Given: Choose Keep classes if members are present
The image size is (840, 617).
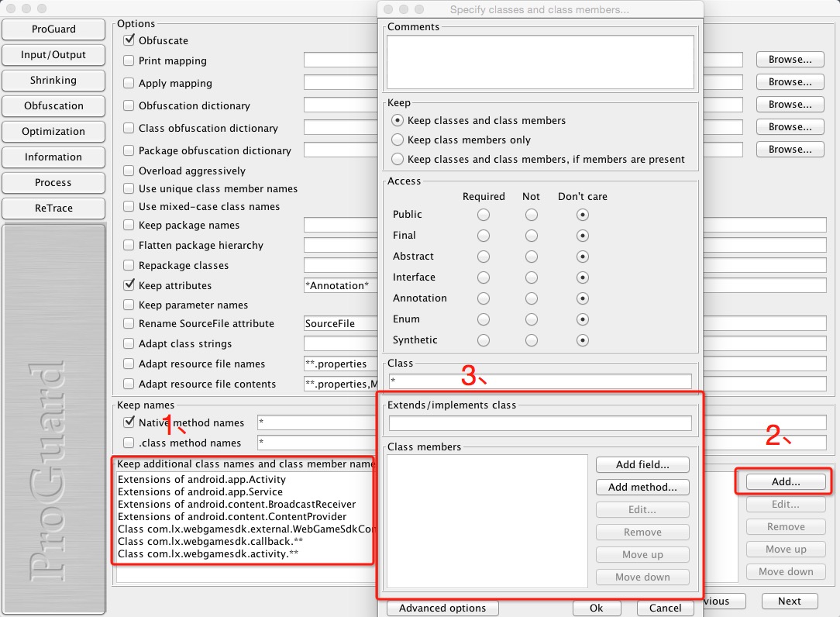Looking at the screenshot, I should (398, 159).
